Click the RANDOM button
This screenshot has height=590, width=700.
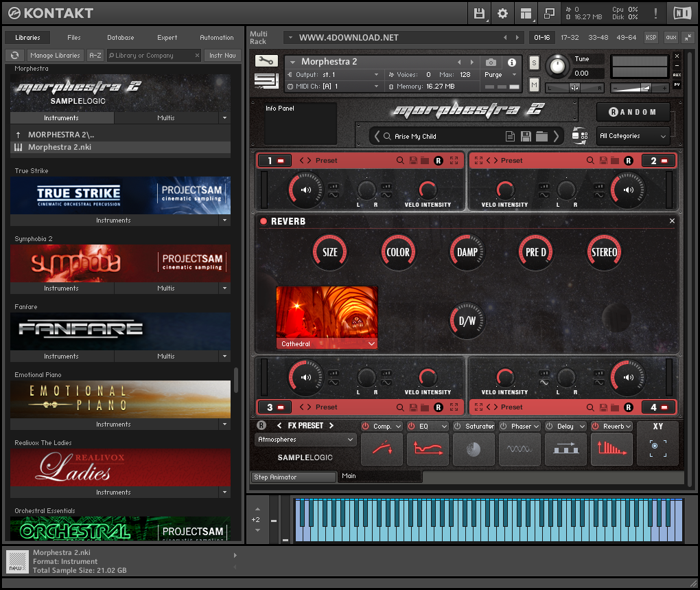pos(633,112)
